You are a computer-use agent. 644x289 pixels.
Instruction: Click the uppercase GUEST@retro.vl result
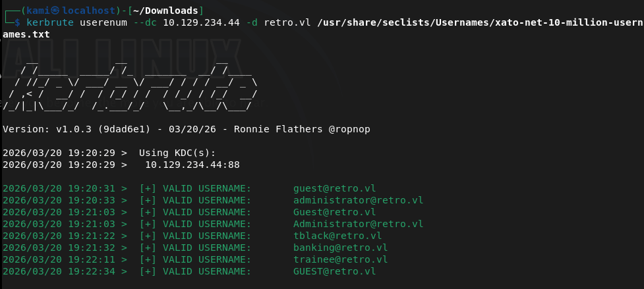334,271
